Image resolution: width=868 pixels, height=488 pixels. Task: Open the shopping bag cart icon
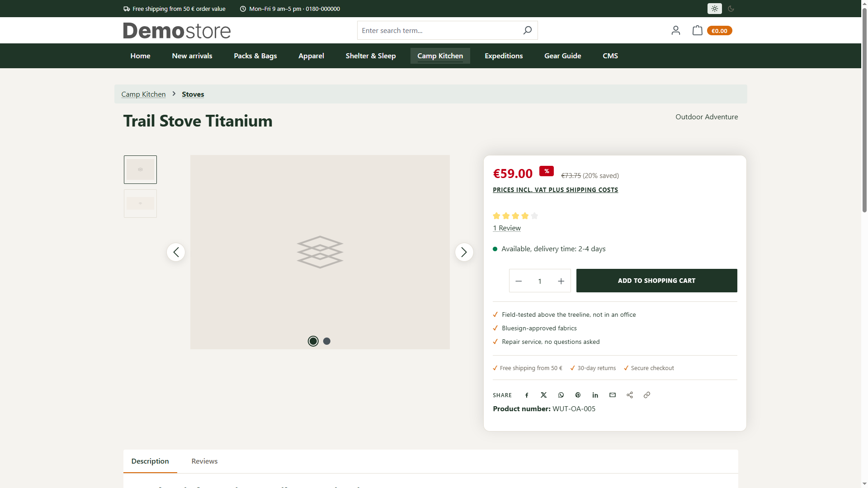(697, 30)
